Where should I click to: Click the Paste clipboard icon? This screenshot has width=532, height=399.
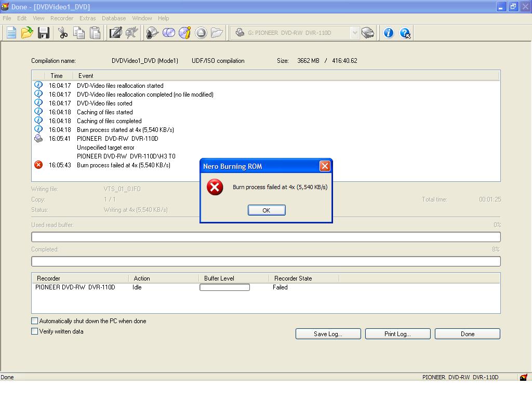96,33
